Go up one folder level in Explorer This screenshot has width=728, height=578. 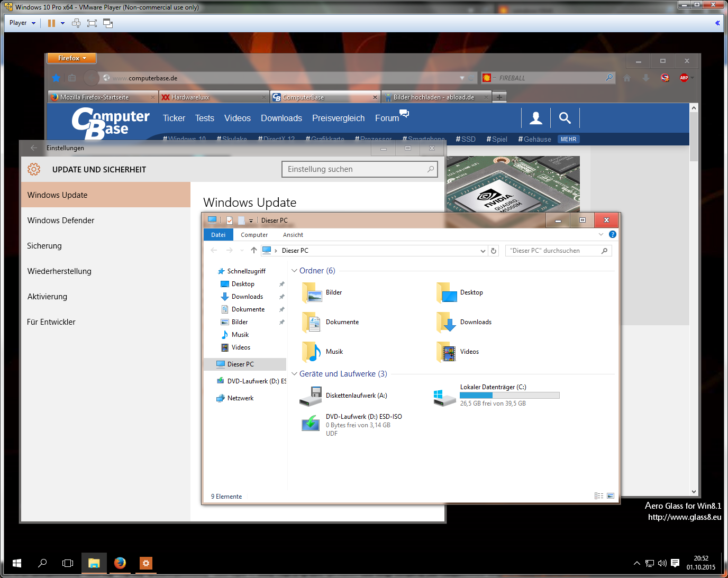pos(254,250)
